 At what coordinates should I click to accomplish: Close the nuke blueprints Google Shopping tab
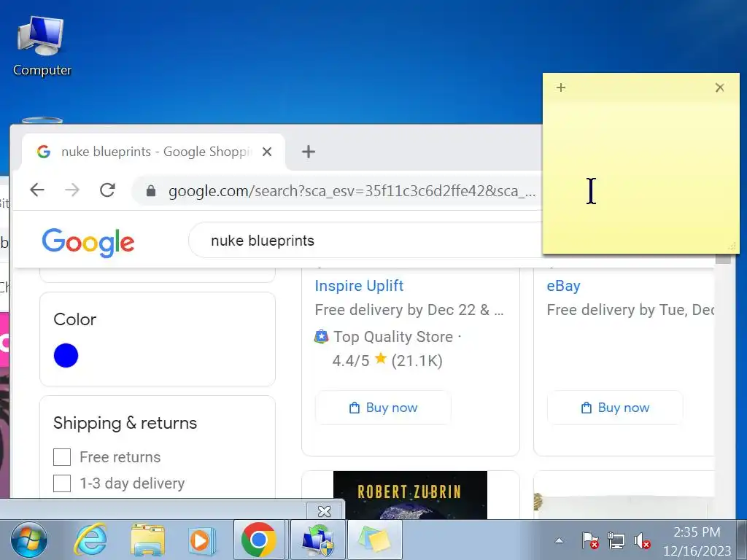coord(267,152)
